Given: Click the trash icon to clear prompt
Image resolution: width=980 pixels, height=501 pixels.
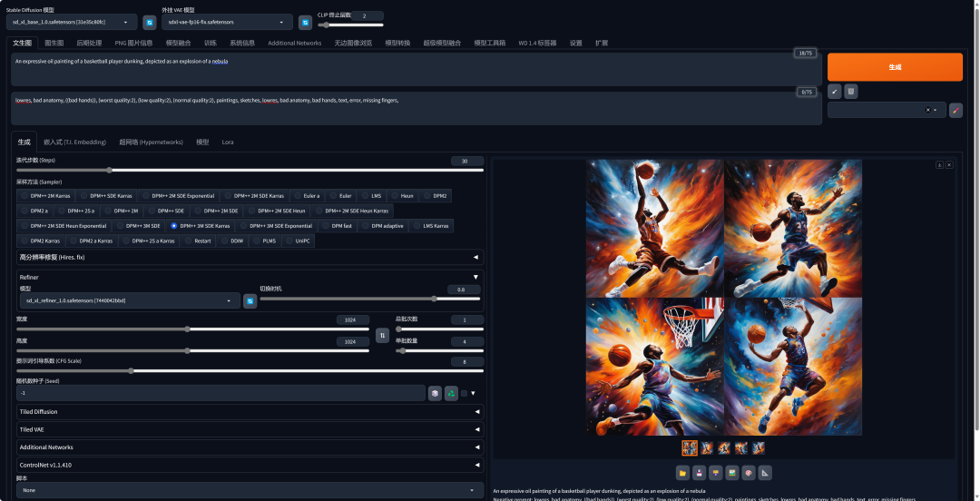Looking at the screenshot, I should click(850, 92).
